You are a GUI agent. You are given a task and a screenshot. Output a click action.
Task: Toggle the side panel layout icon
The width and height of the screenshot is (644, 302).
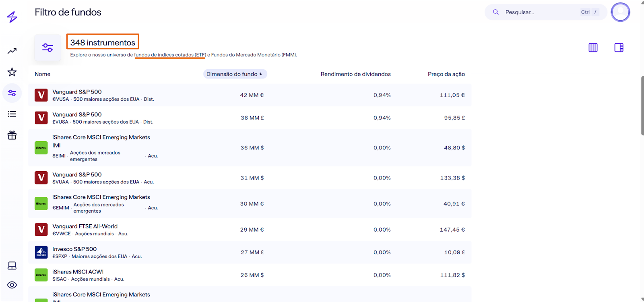coord(619,48)
